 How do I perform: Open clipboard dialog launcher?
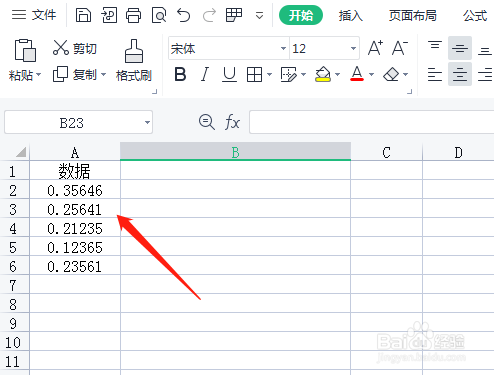[154, 91]
